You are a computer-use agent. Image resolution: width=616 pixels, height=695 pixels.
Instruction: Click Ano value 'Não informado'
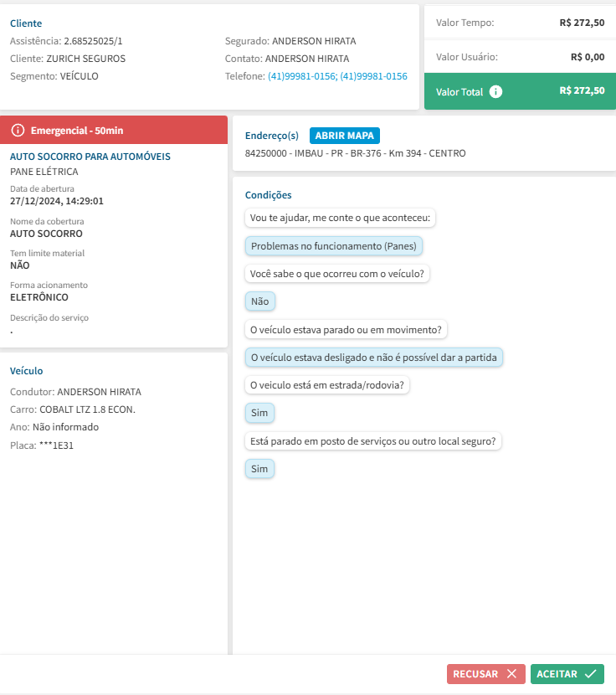[65, 427]
